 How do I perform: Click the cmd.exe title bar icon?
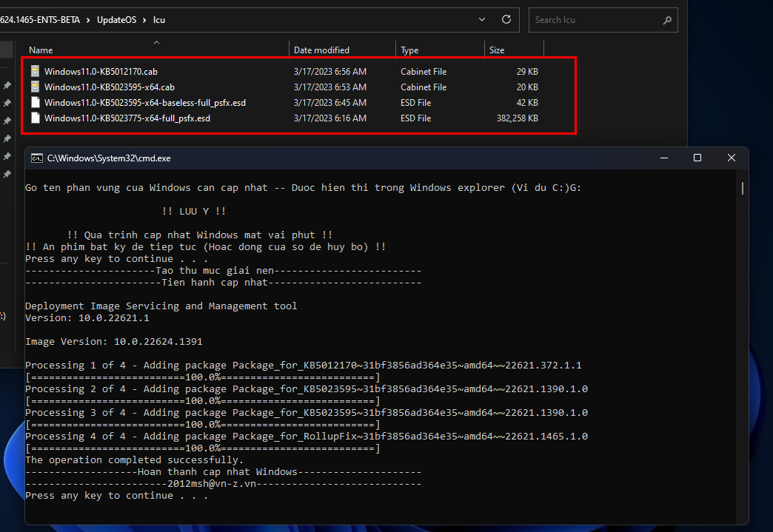tap(37, 158)
